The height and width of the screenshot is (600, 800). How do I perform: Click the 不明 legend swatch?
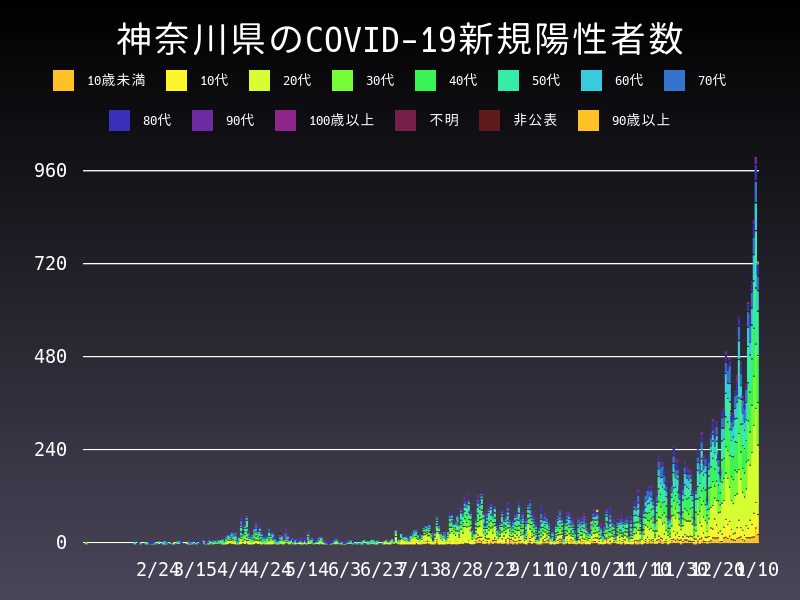pyautogui.click(x=406, y=120)
